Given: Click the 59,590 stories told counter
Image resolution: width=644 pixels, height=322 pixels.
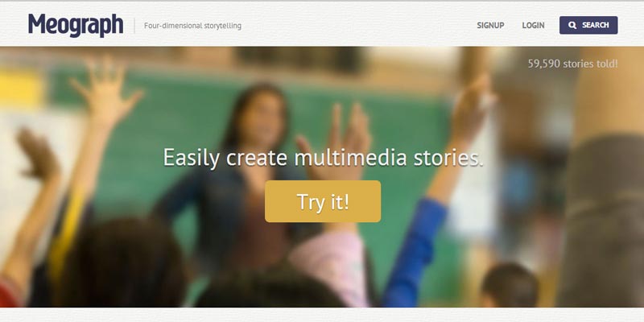Looking at the screenshot, I should pos(572,64).
